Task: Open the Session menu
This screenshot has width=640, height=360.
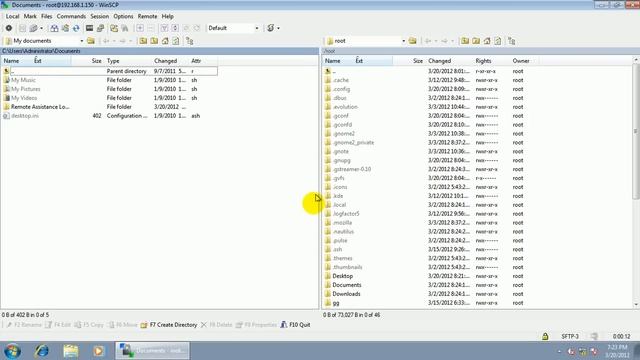Action: pyautogui.click(x=100, y=16)
